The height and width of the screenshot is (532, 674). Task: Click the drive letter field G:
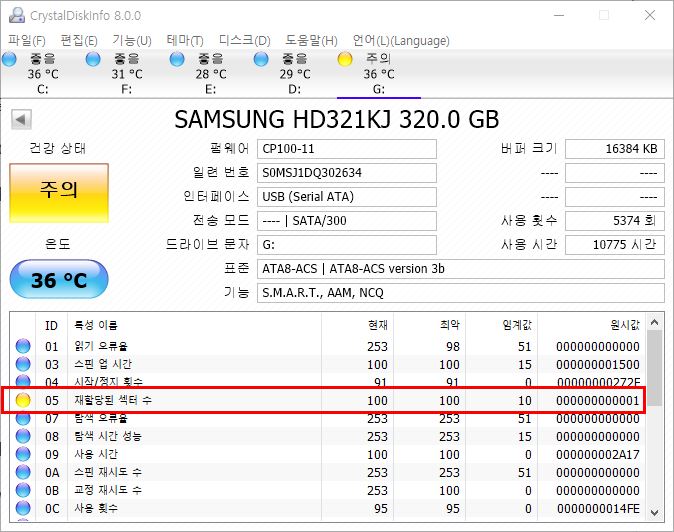click(347, 245)
